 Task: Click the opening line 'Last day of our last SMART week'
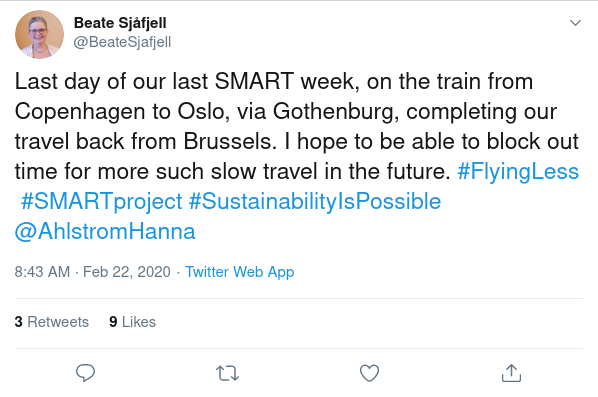(x=187, y=82)
